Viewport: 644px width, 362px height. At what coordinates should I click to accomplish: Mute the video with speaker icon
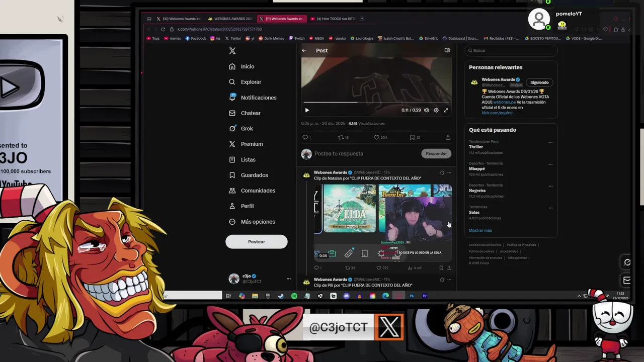(x=427, y=110)
